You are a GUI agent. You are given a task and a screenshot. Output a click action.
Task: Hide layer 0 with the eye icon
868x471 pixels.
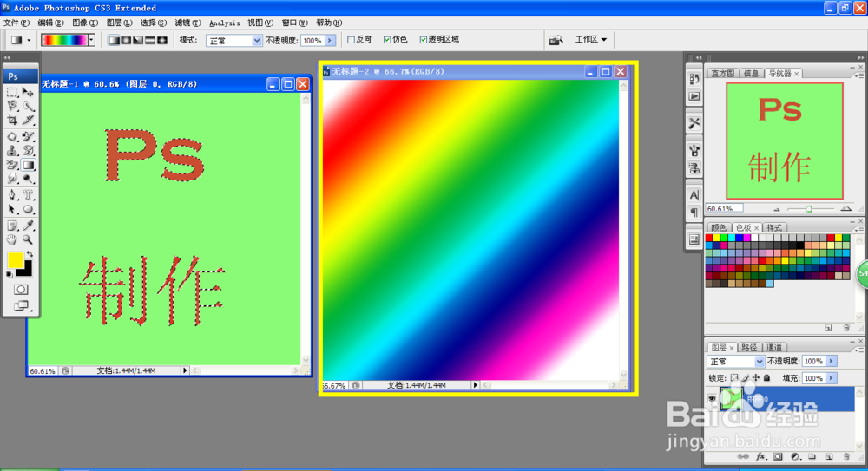point(712,398)
